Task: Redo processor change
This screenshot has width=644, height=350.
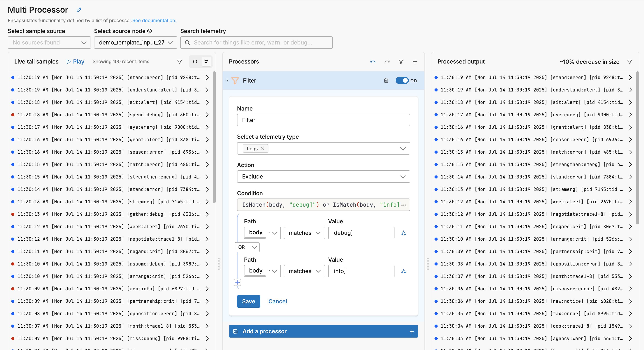Action: [387, 62]
